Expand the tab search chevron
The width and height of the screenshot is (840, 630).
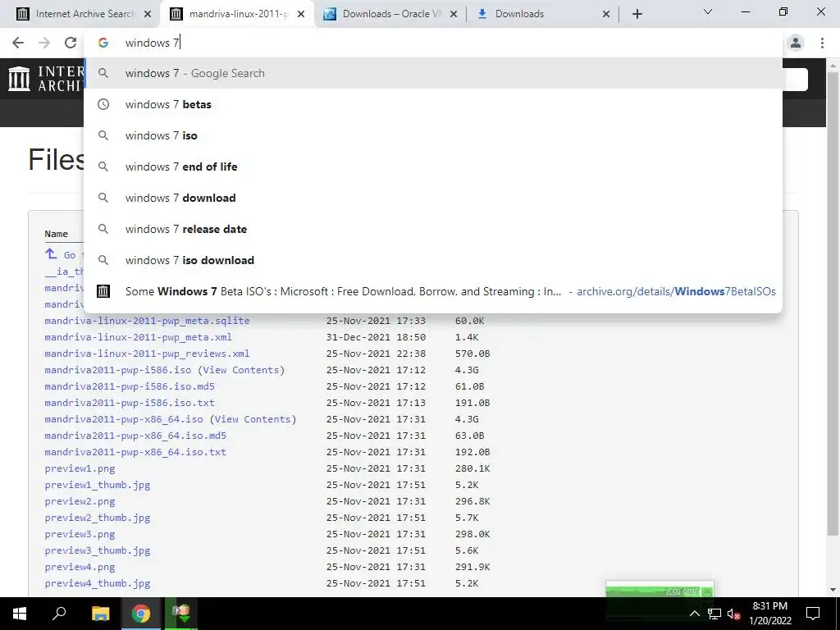(708, 11)
